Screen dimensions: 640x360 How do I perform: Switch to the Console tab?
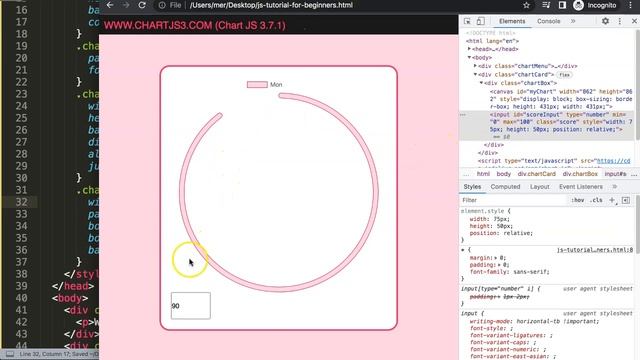tap(548, 21)
